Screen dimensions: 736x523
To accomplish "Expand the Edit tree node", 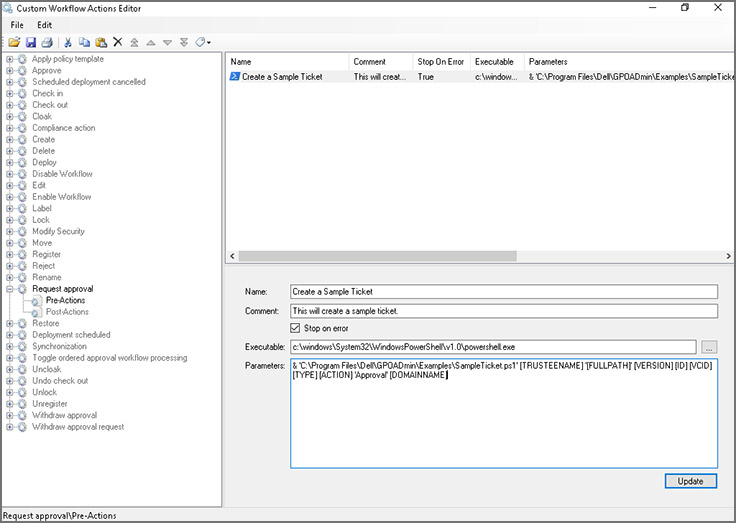I will [x=9, y=185].
